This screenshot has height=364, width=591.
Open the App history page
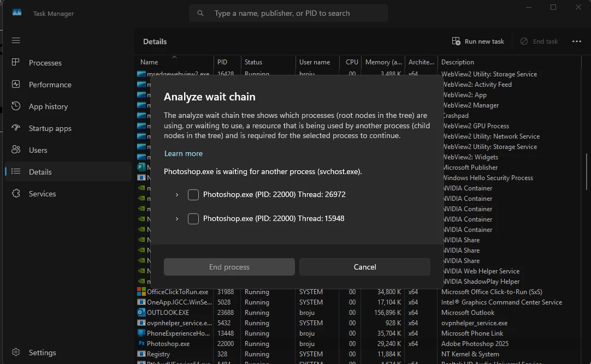coord(68,106)
